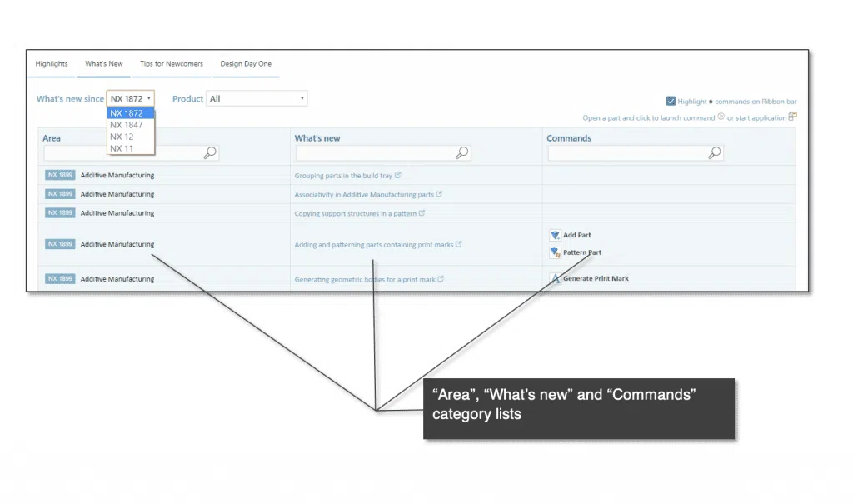Click the start application icon at top right

[792, 117]
